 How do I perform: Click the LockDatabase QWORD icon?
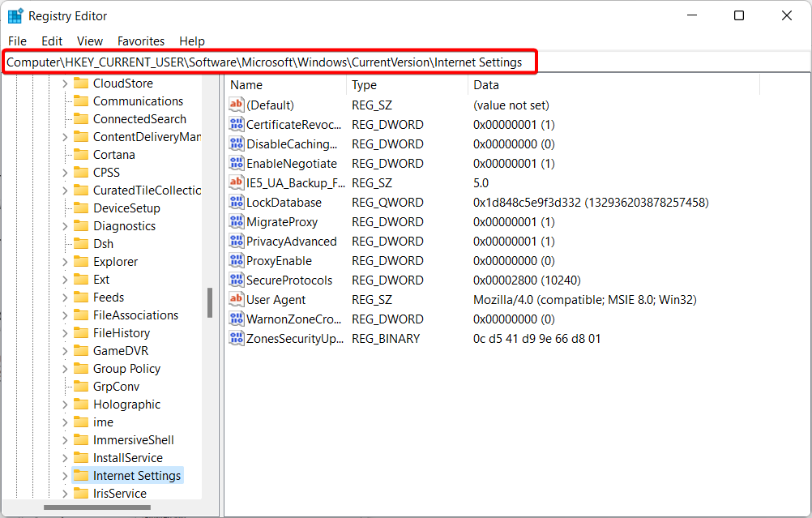[x=236, y=202]
